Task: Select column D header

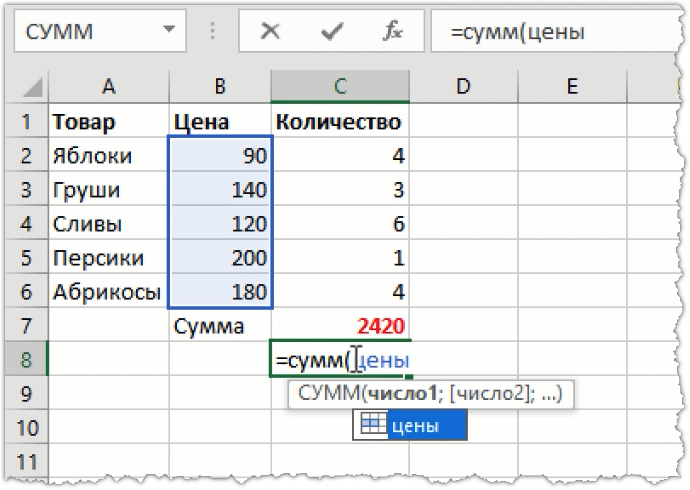Action: tap(463, 86)
